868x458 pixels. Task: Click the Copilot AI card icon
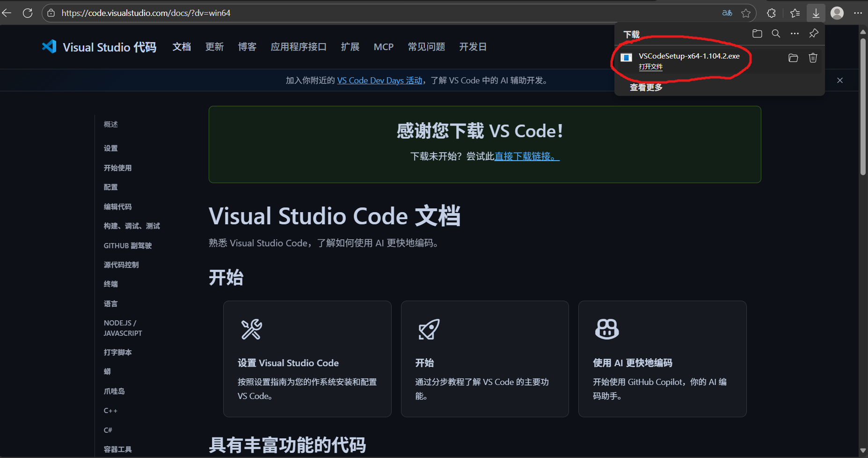(607, 329)
